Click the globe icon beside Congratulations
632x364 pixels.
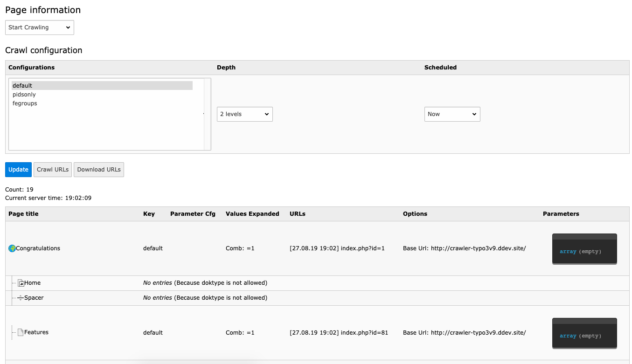12,248
